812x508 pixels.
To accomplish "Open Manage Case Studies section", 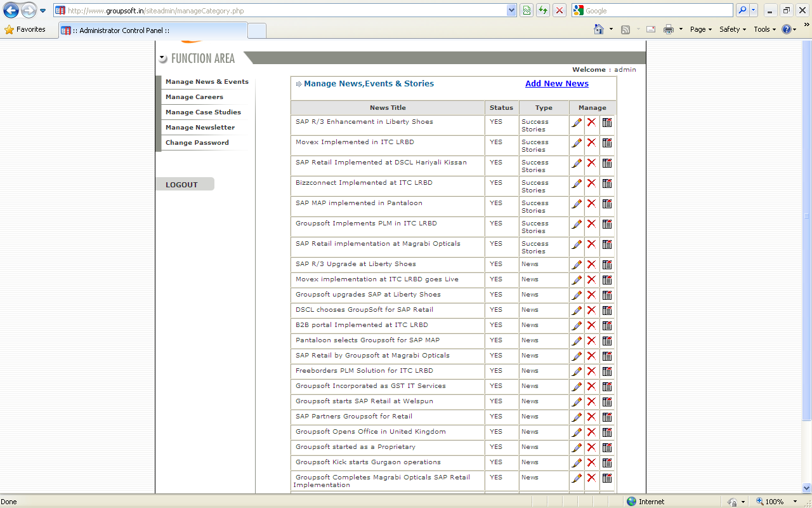I will [203, 112].
